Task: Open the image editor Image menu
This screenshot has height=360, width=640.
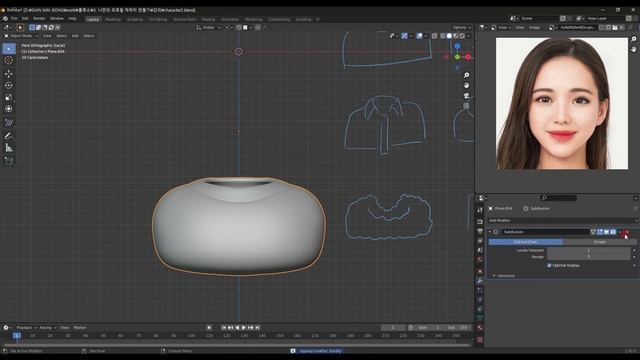Action: click(534, 27)
